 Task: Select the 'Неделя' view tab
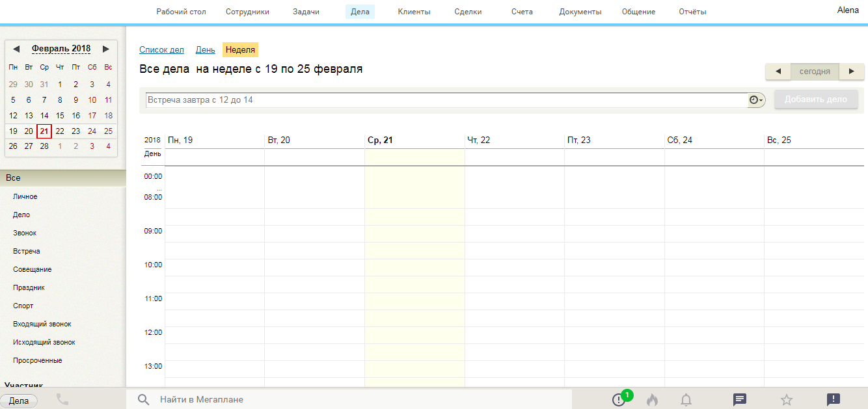[x=240, y=50]
